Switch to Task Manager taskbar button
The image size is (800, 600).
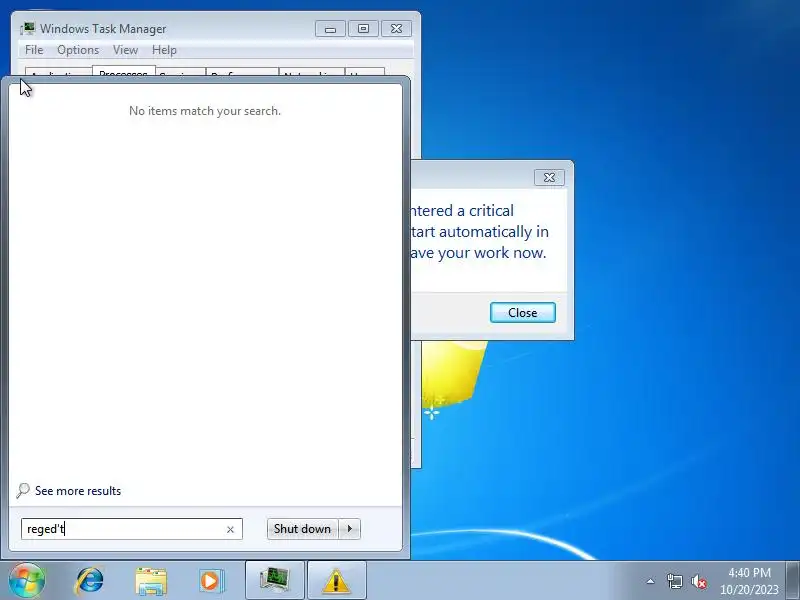[x=275, y=580]
